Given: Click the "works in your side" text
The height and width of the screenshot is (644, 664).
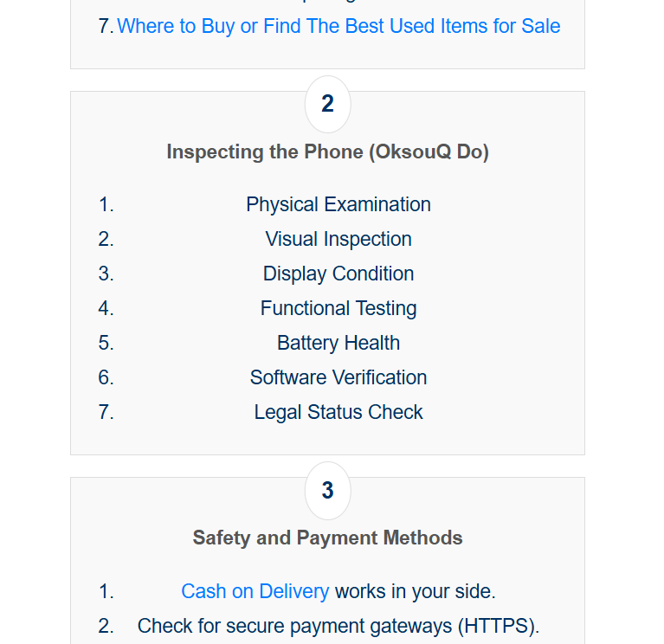Looking at the screenshot, I should click(416, 591).
